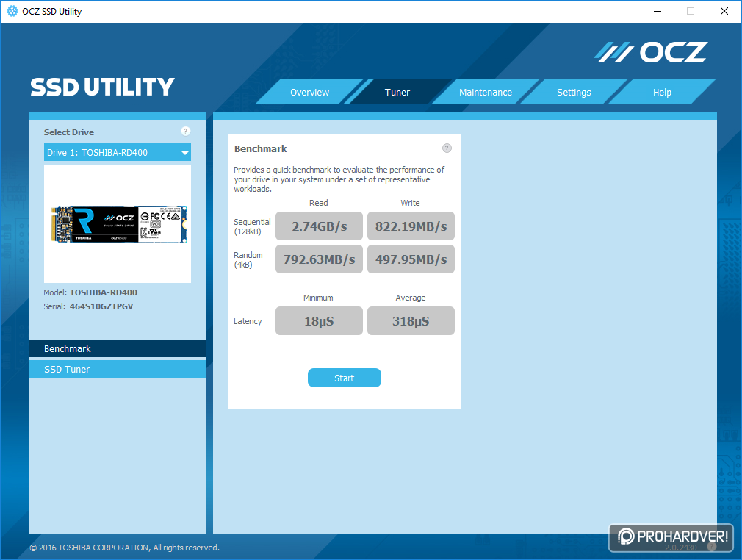Click the Latency row label
742x560 pixels.
[248, 321]
